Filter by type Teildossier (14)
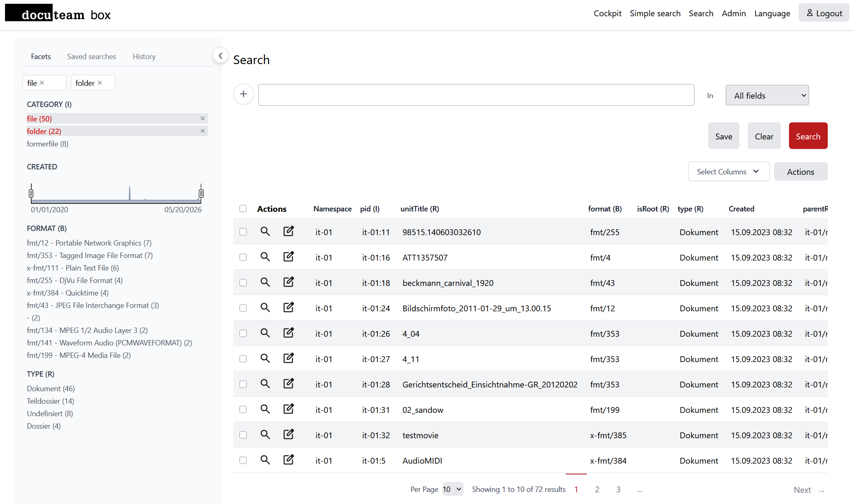Screen dimensions: 854x504 click(x=50, y=401)
